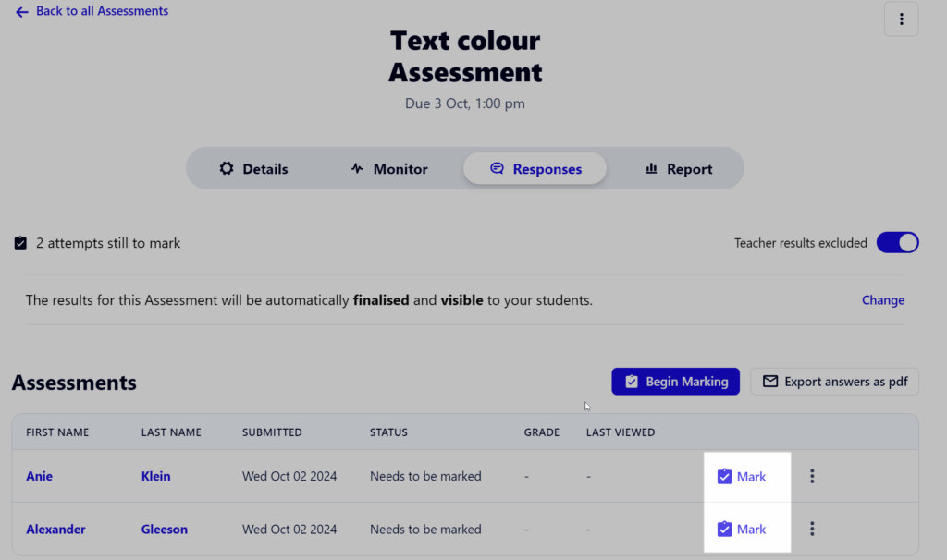Open student Alexander's profile link
Screen dimensions: 947x560
[x=55, y=530]
